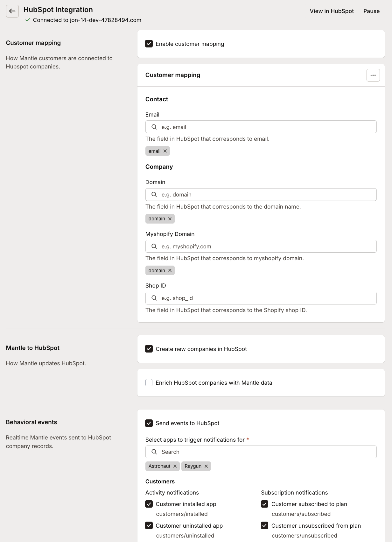This screenshot has width=392, height=542.
Task: Open the Customer mapping overflow menu
Action: pos(373,75)
